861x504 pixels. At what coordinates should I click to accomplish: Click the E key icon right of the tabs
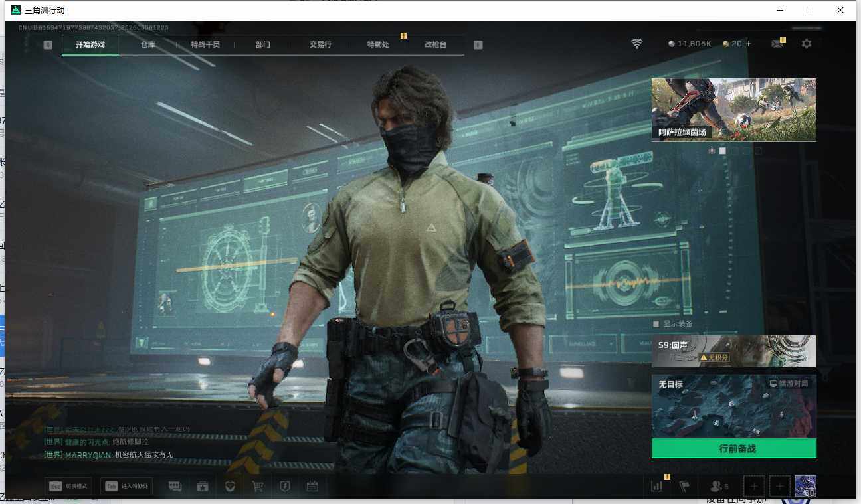point(478,45)
